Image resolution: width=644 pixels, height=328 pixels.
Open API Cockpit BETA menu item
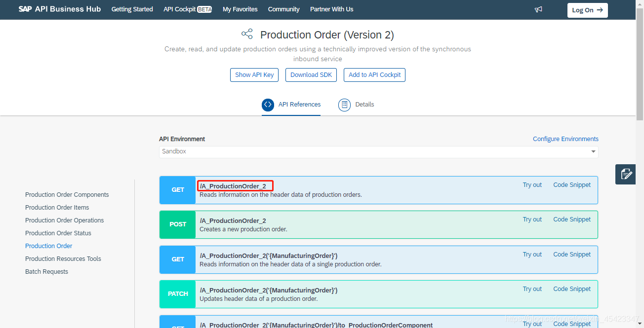click(188, 9)
